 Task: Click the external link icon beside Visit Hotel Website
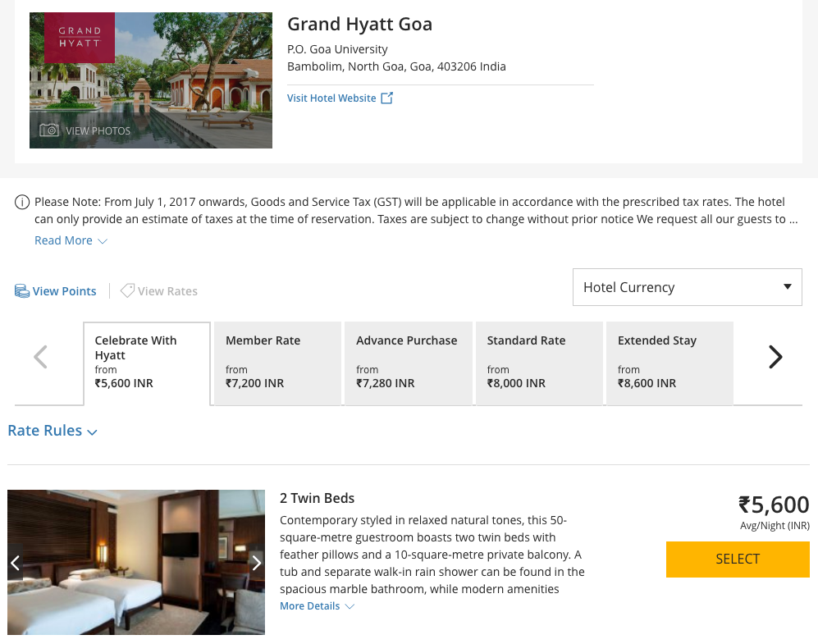pyautogui.click(x=386, y=97)
